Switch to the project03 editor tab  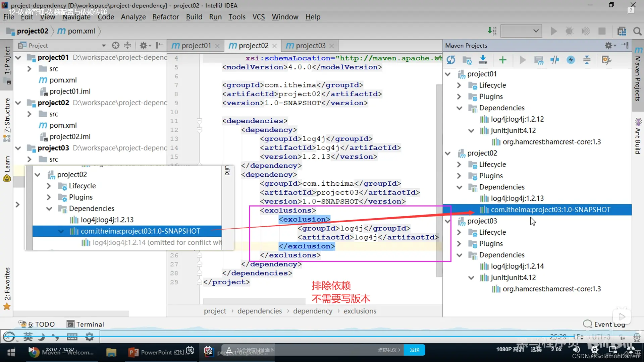coord(310,46)
